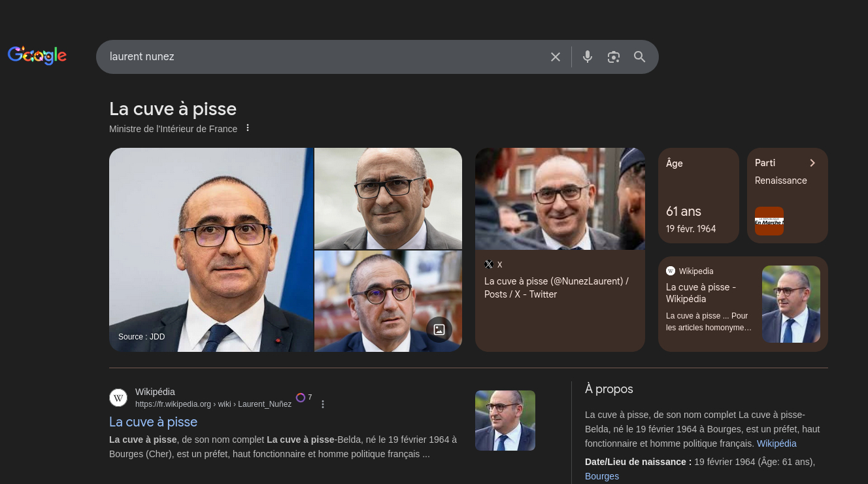Click the purple circle badge showing 7

(301, 398)
